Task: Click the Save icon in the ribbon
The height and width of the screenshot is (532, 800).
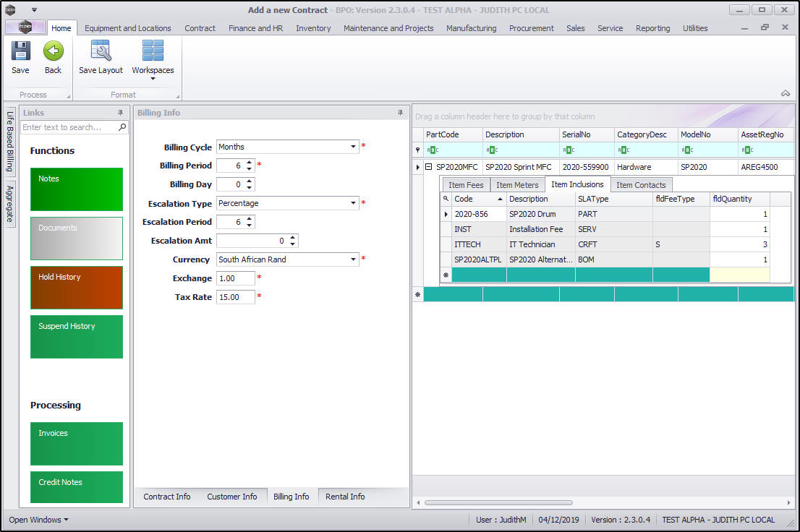Action: 20,52
